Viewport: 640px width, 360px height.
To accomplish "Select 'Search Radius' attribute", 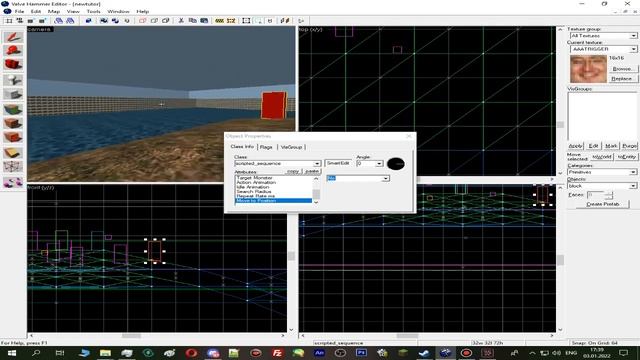I will tap(253, 191).
